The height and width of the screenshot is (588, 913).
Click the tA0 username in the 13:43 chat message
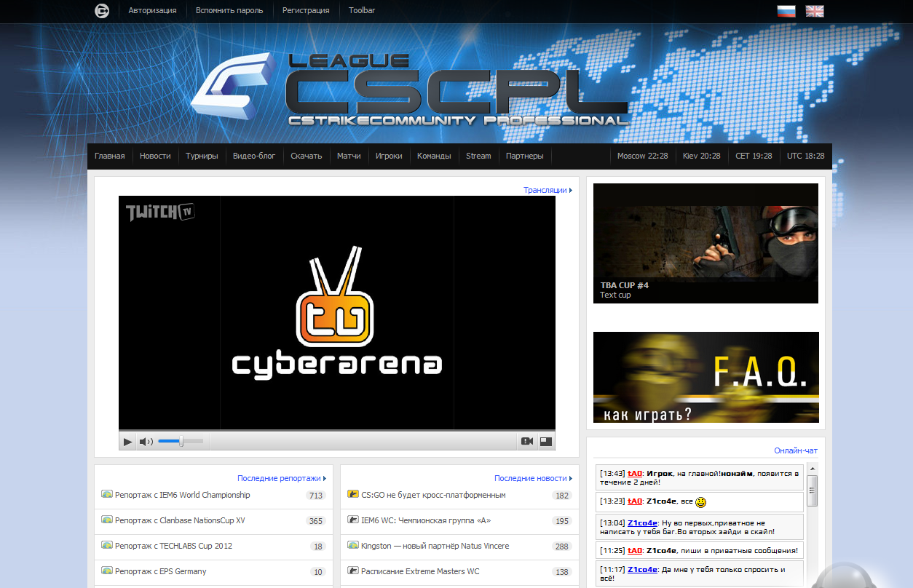coord(635,473)
